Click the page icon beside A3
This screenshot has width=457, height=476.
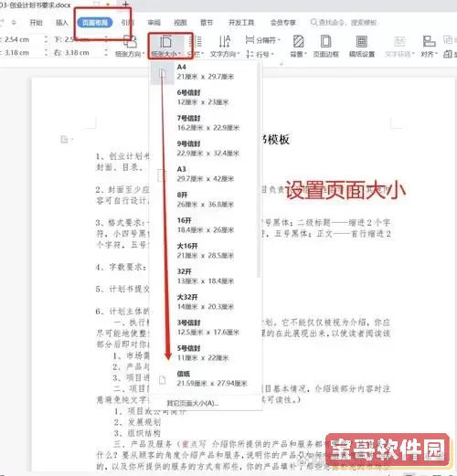[x=162, y=175]
